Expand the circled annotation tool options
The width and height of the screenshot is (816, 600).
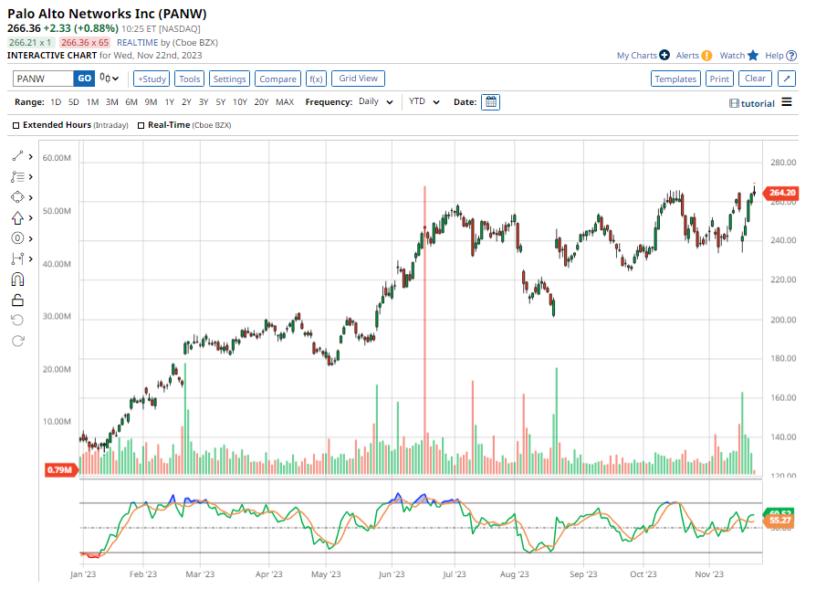pos(31,239)
